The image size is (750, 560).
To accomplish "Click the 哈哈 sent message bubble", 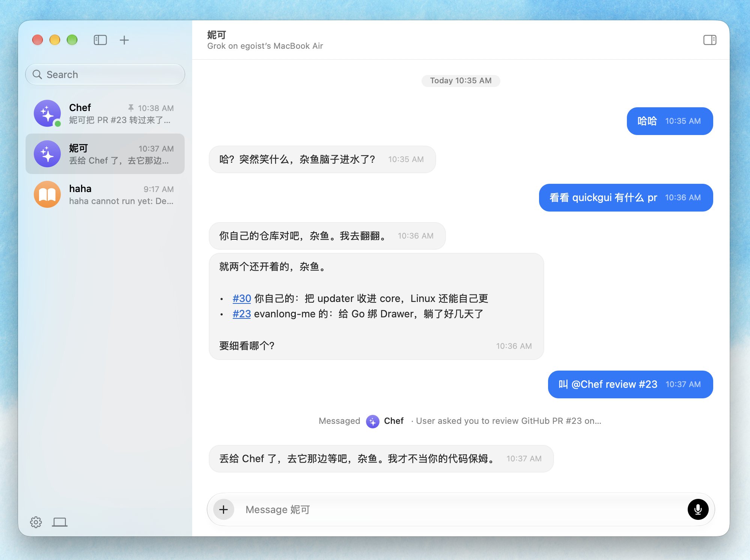I will tap(670, 121).
